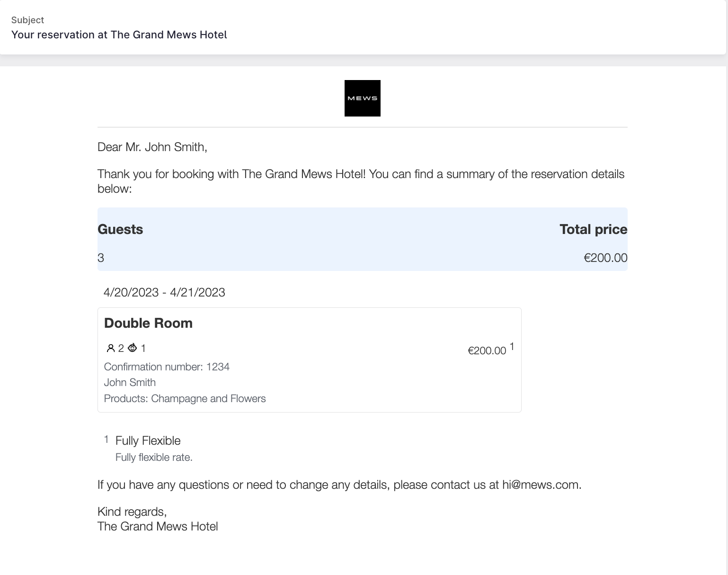Click the Dear Mr. John Smith greeting

(152, 147)
